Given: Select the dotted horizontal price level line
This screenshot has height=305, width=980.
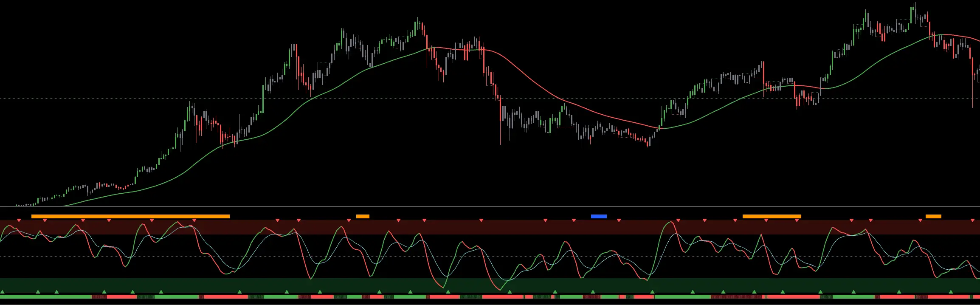Looking at the screenshot, I should (x=490, y=99).
